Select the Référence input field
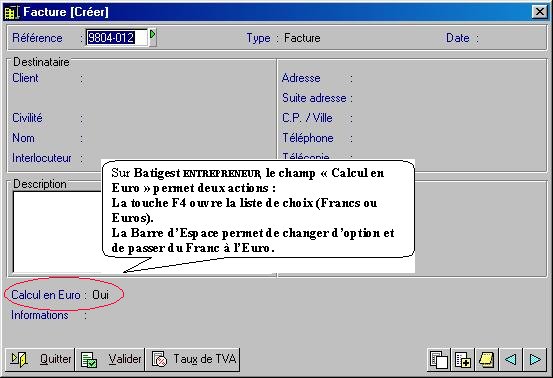Viewport: 553px width, 378px height. [116, 37]
